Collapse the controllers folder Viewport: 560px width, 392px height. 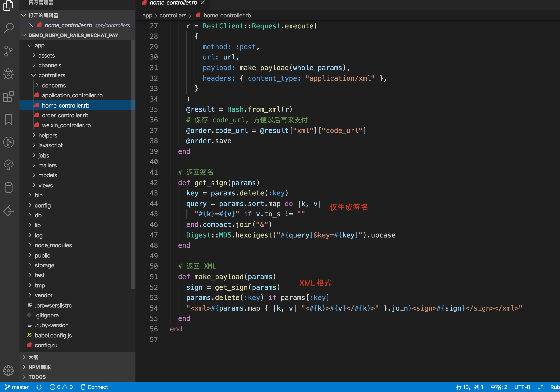coord(52,75)
